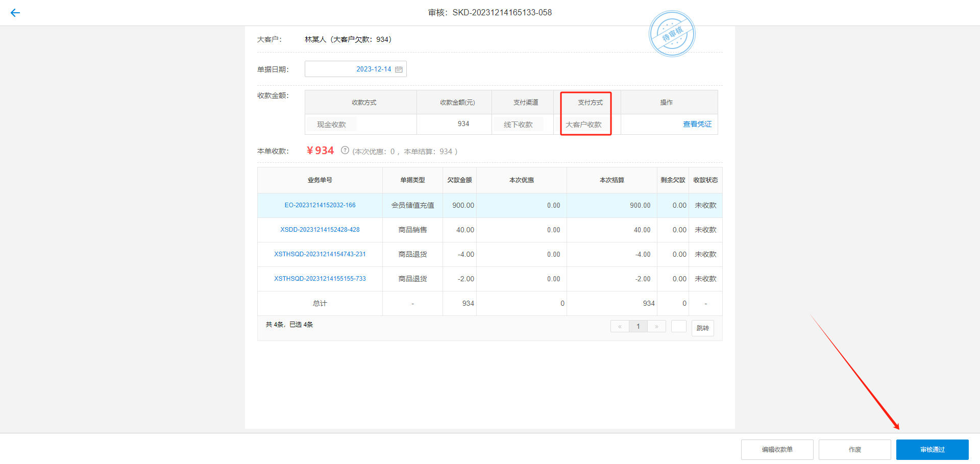
Task: Go to next page with » button
Action: 656,327
